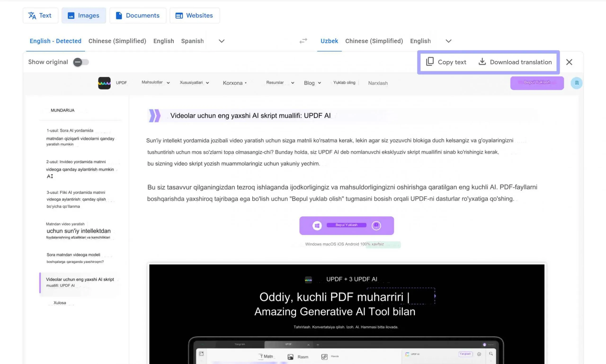
Task: Click the swap languages arrows icon
Action: 303,41
